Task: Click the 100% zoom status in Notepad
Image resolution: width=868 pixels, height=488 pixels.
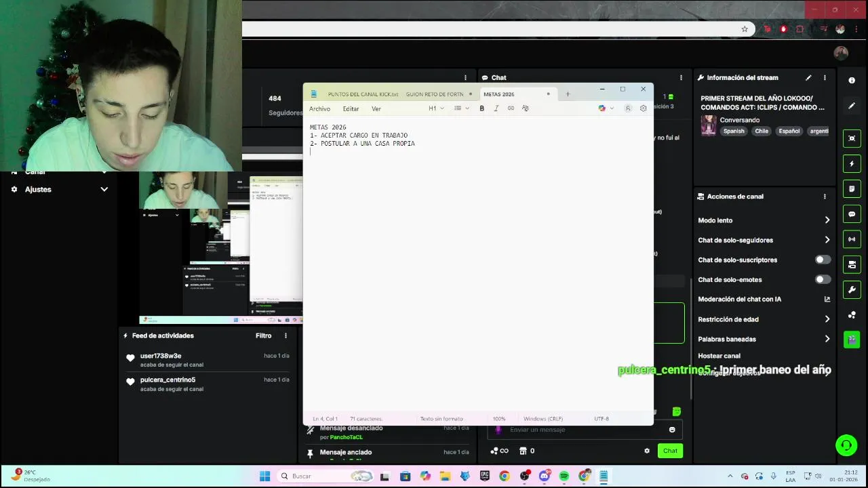Action: point(499,419)
